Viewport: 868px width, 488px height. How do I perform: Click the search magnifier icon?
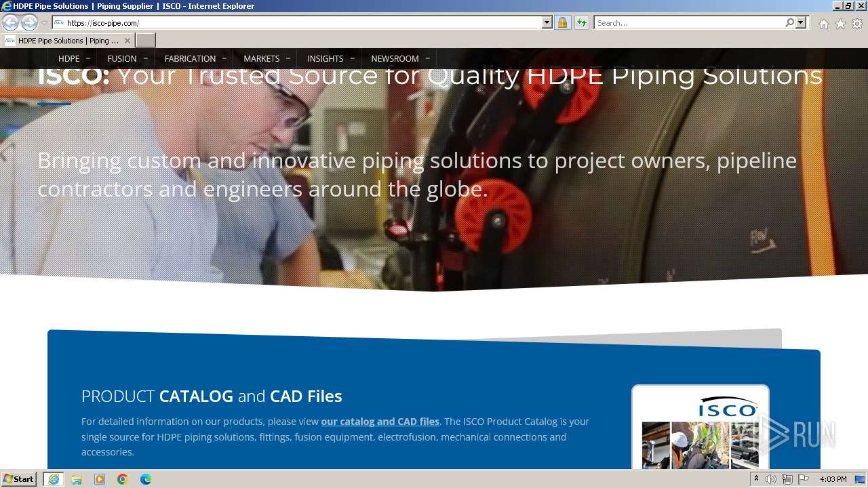789,22
